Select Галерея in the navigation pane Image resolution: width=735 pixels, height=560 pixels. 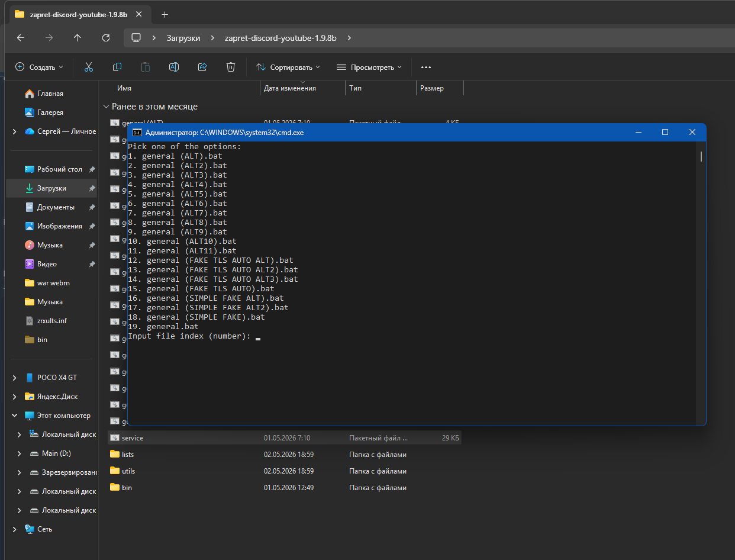[50, 112]
